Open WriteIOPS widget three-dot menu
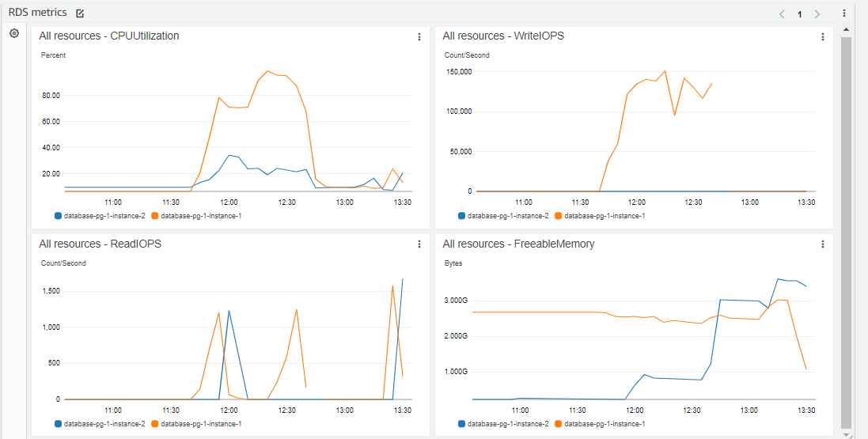This screenshot has height=439, width=868. click(823, 36)
